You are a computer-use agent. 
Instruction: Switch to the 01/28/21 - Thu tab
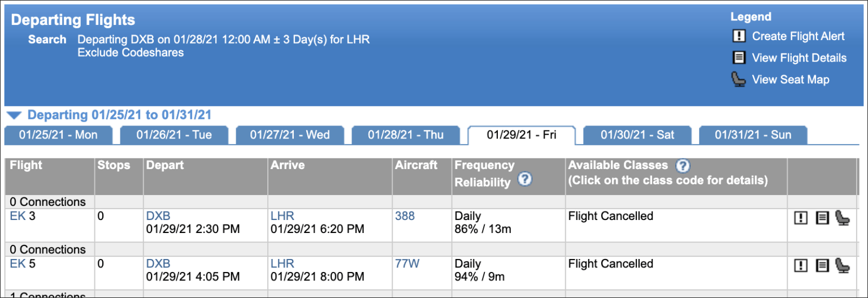(406, 135)
